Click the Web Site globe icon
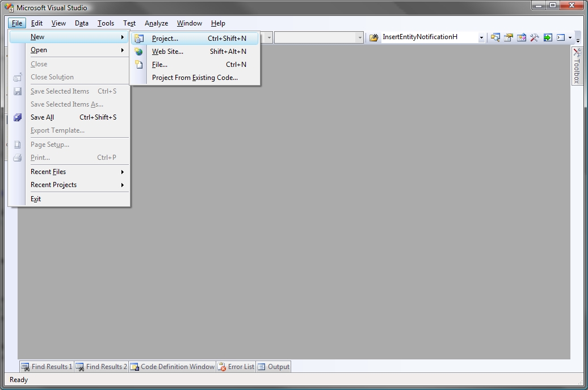This screenshot has width=588, height=390. 139,52
